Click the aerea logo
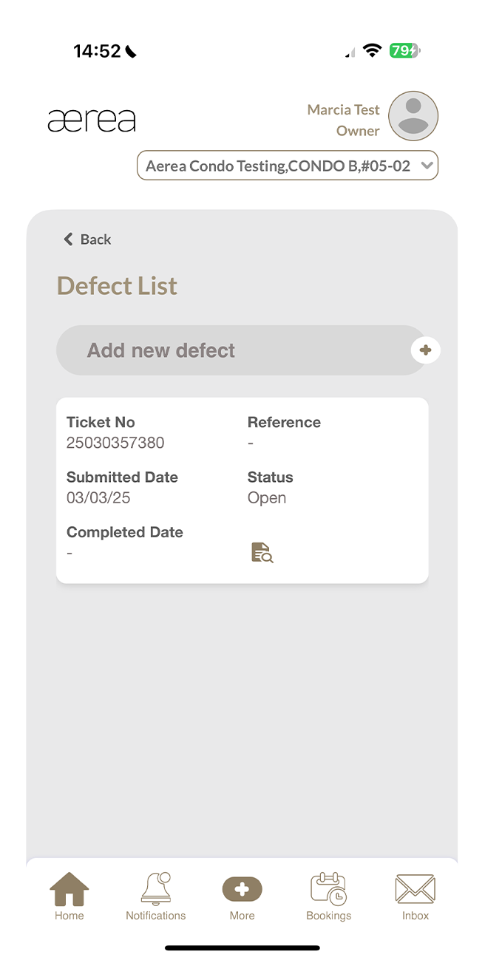Viewport: 485px width, 980px height. tap(92, 120)
